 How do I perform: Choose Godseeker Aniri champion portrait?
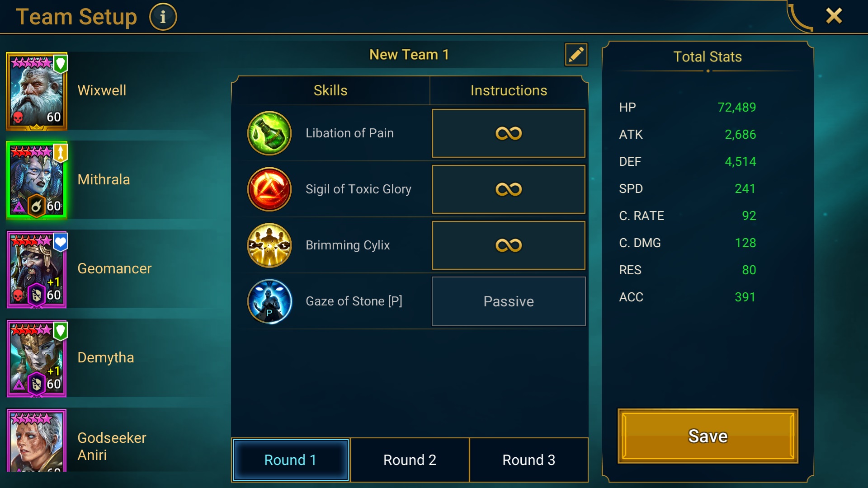point(37,441)
